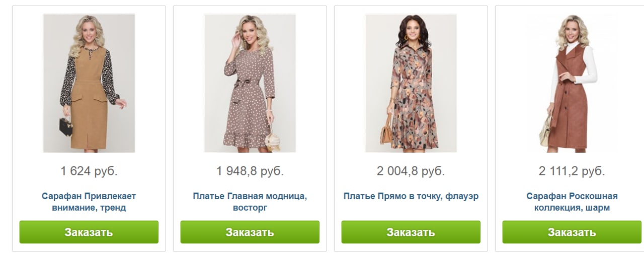
Task: Open the polka dot dress product photo
Action: (250, 83)
